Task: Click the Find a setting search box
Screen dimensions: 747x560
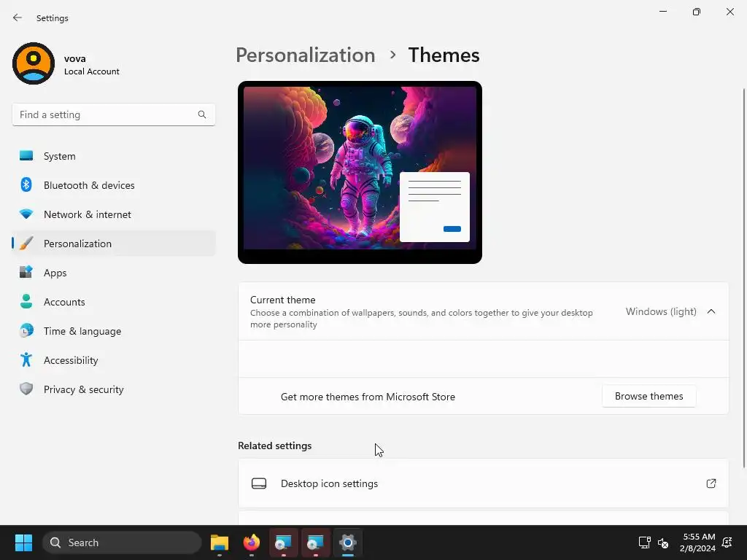Action: (113, 114)
